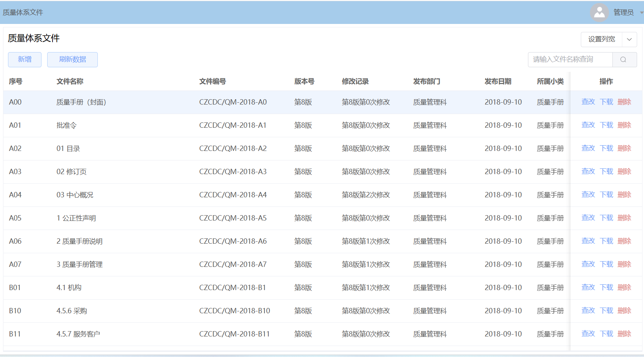The height and width of the screenshot is (357, 644).
Task: Edit row A03 02 修订页
Action: coord(588,171)
